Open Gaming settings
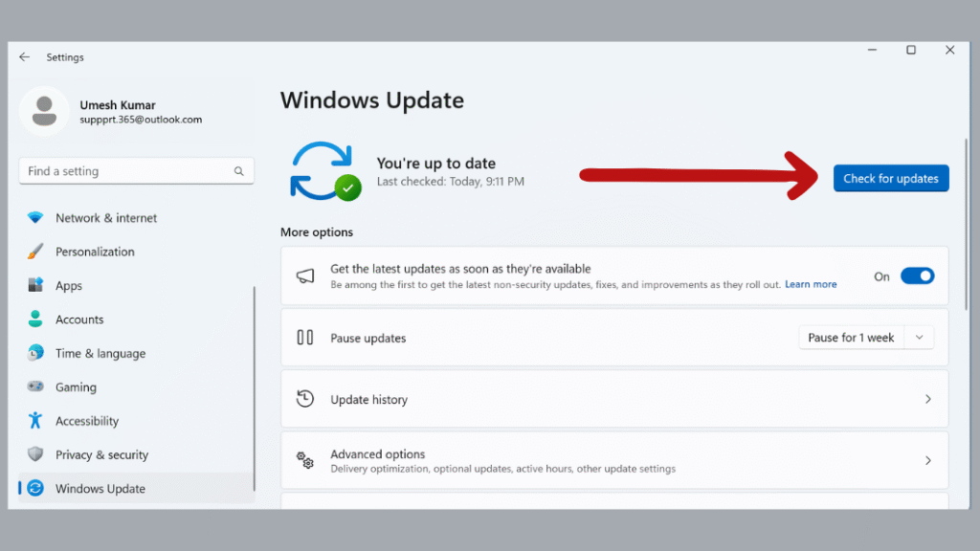This screenshot has height=551, width=980. tap(136, 386)
